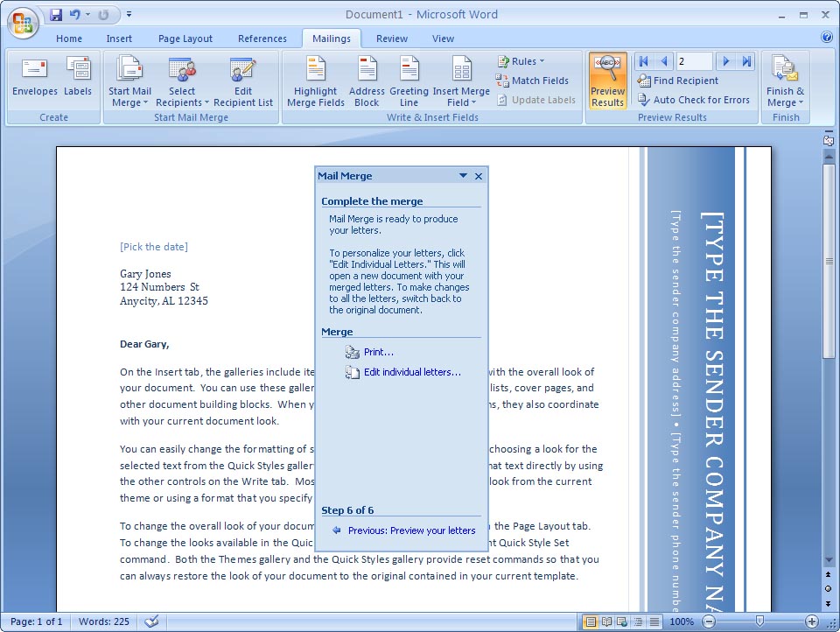Switch to Web Layout view
Viewport: 840px width, 632px height.
point(622,621)
